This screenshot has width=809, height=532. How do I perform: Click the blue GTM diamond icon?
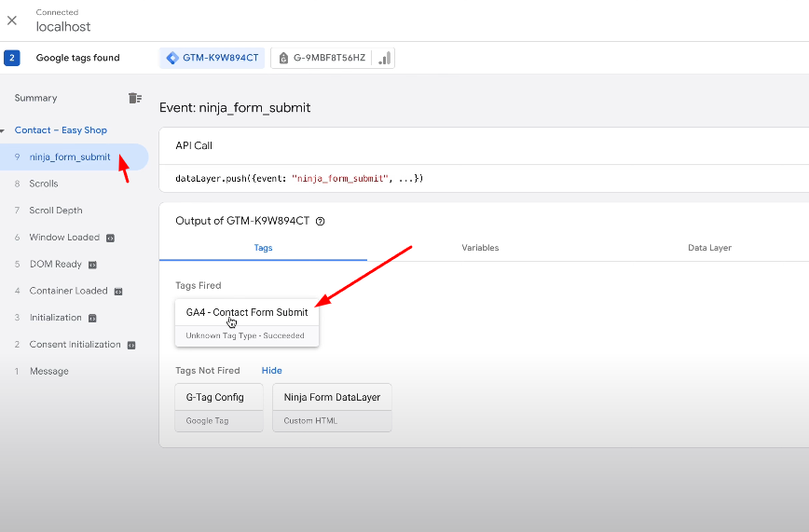[x=172, y=58]
